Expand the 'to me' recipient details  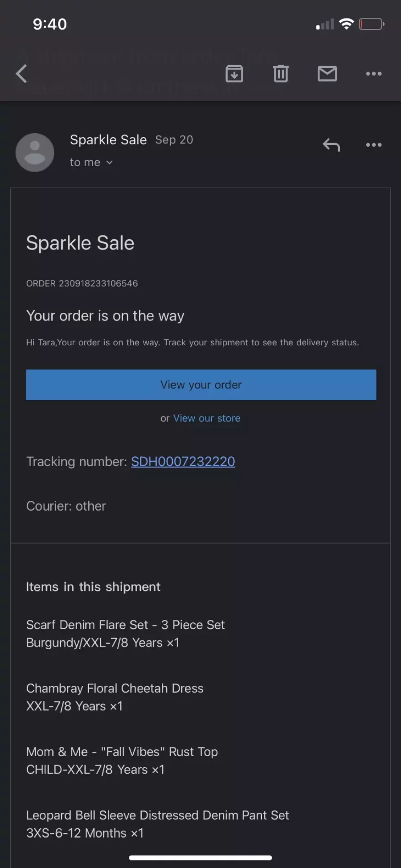click(x=91, y=163)
